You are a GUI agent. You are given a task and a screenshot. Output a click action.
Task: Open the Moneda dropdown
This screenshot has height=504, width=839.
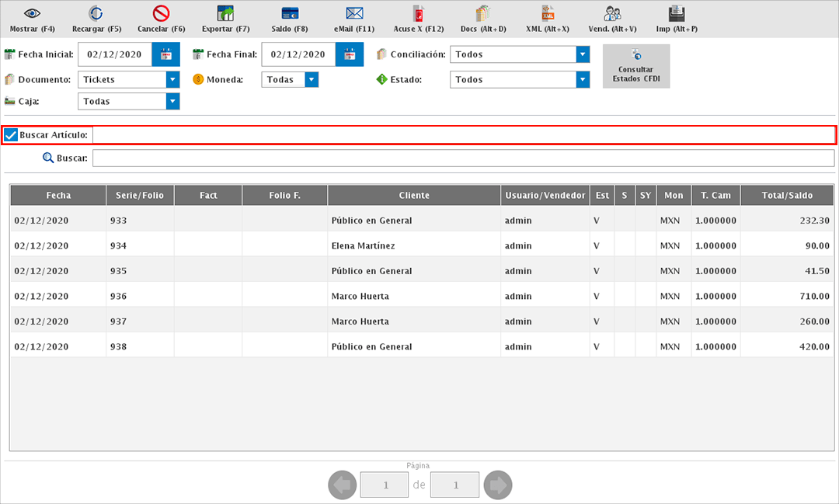312,79
